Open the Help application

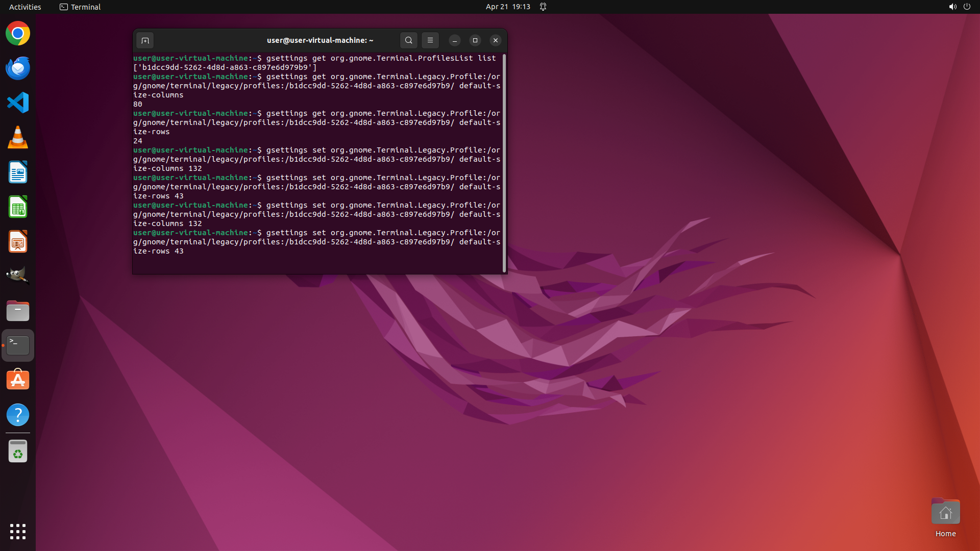click(18, 415)
